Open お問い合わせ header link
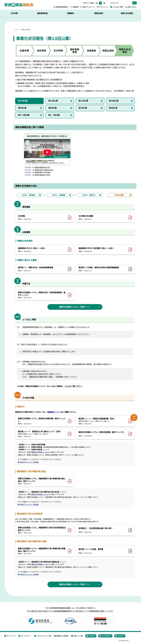The image size is (141, 644). 131,7
